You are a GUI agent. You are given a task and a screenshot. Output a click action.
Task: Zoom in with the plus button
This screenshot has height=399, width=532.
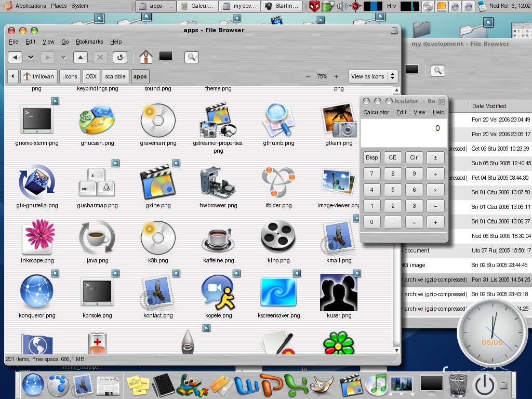tap(336, 77)
